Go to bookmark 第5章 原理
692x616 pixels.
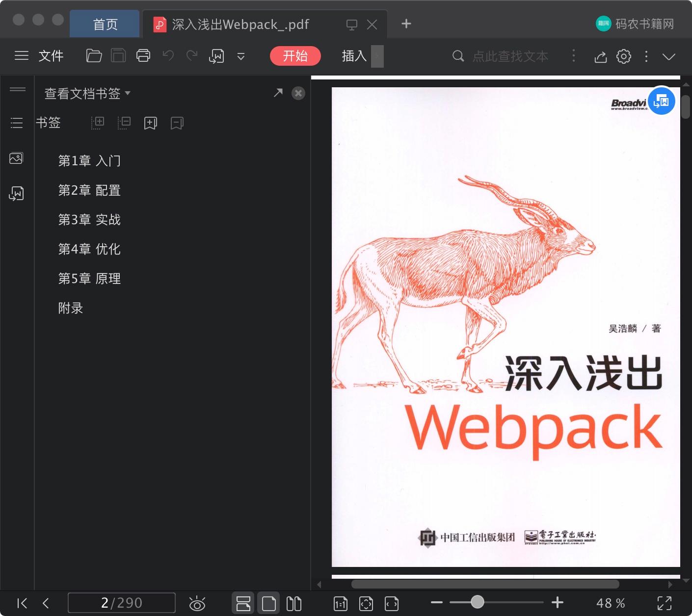tap(89, 279)
